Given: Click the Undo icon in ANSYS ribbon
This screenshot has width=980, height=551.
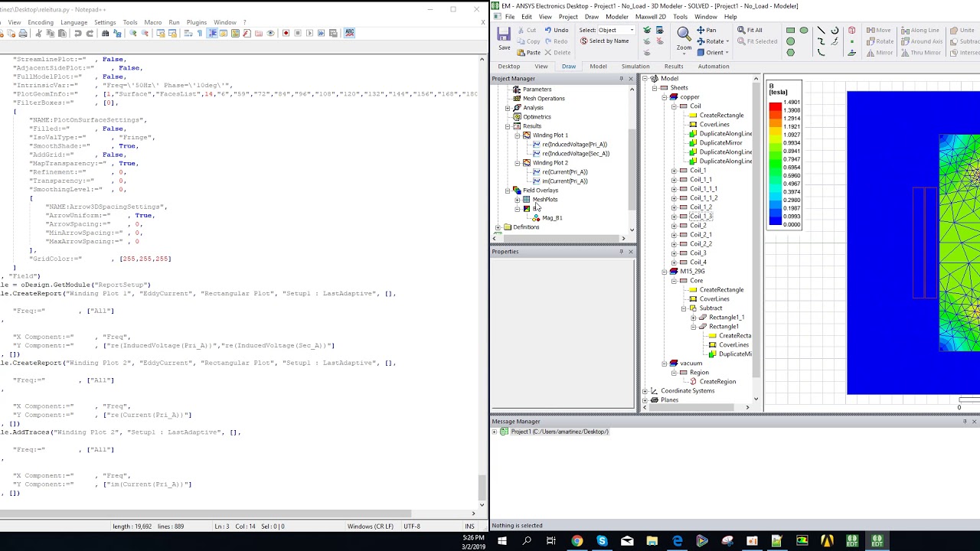Looking at the screenshot, I should (556, 30).
